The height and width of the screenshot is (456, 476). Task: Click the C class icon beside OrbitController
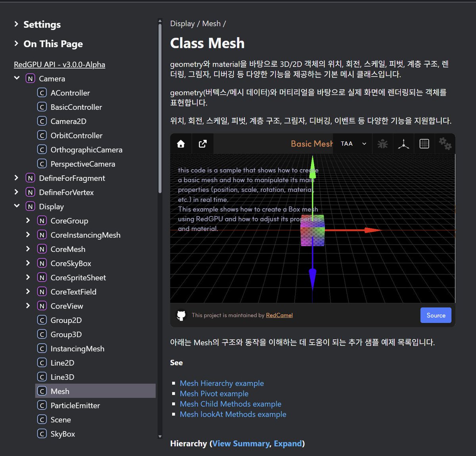pos(42,136)
